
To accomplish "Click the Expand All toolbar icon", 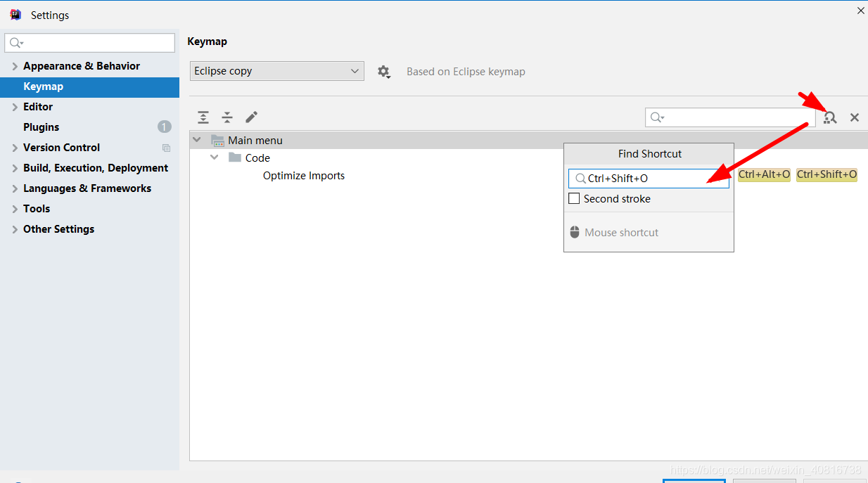I will pos(203,117).
